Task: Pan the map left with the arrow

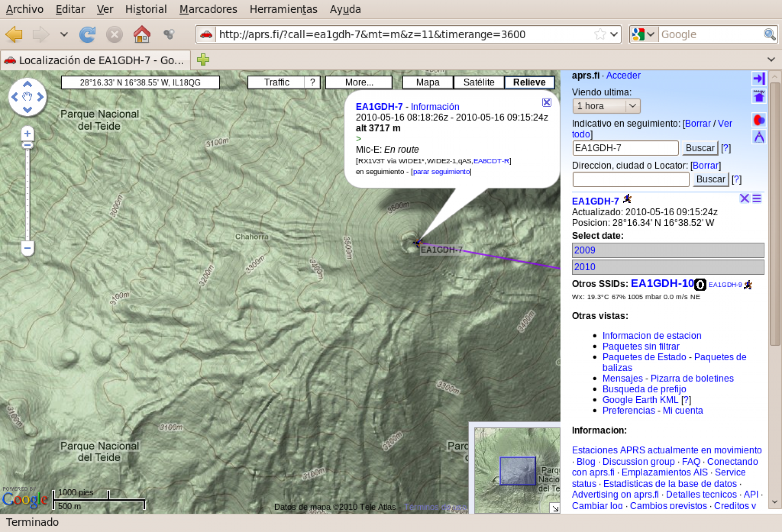Action: pos(15,97)
